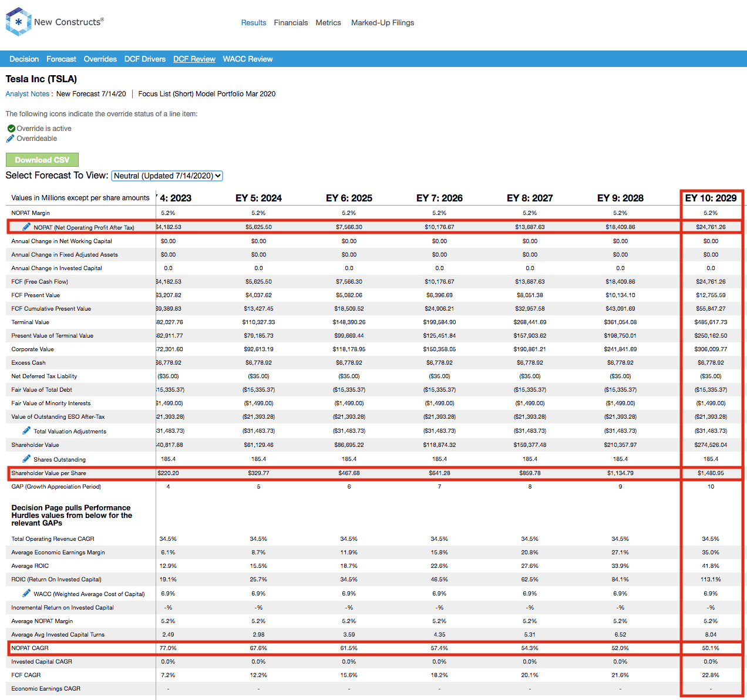The height and width of the screenshot is (700, 747).
Task: Click the Terminal Value row label
Action: [30, 322]
